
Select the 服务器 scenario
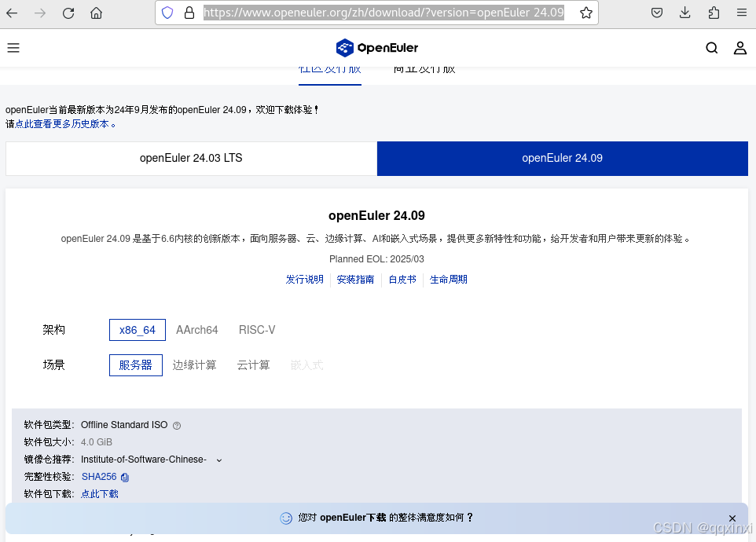[x=135, y=365]
